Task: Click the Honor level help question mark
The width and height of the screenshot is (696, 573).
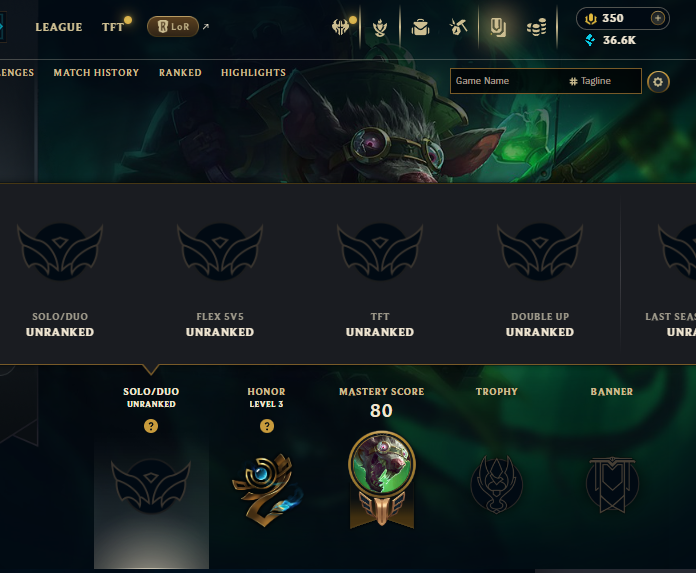Action: 267,426
